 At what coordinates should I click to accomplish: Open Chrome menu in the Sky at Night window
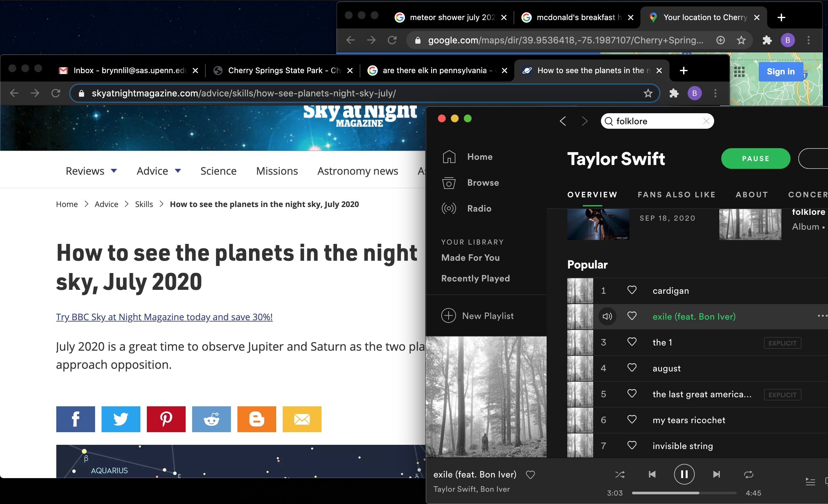[715, 93]
